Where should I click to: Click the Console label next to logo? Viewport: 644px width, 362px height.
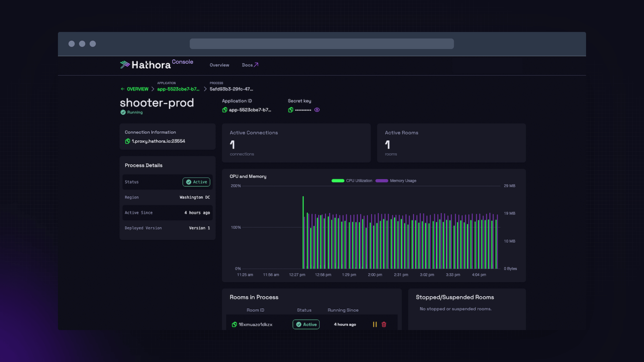click(x=182, y=62)
